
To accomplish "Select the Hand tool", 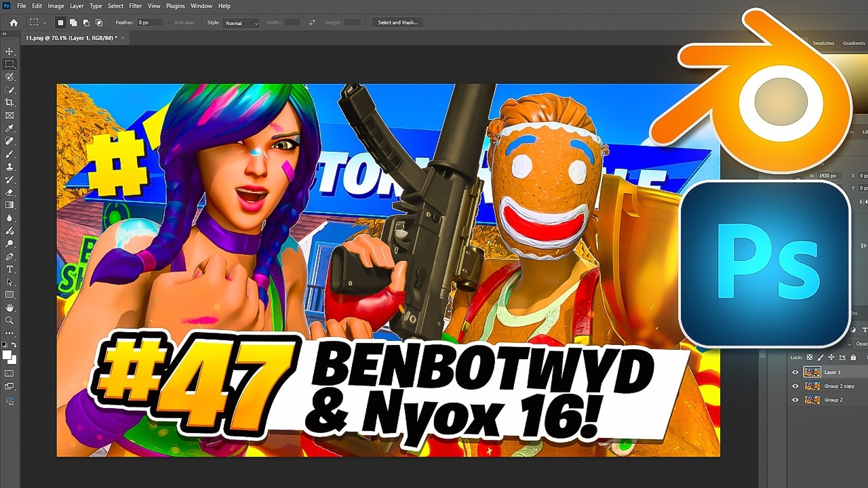I will [9, 308].
